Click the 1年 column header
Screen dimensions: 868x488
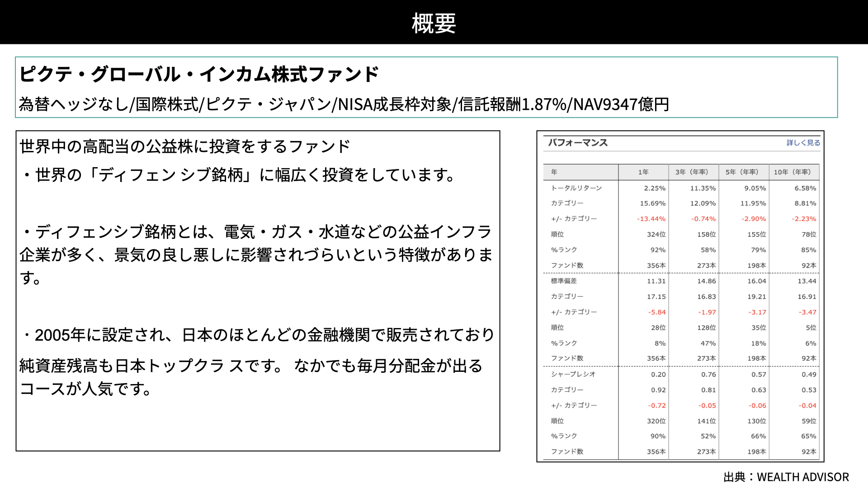(x=643, y=172)
